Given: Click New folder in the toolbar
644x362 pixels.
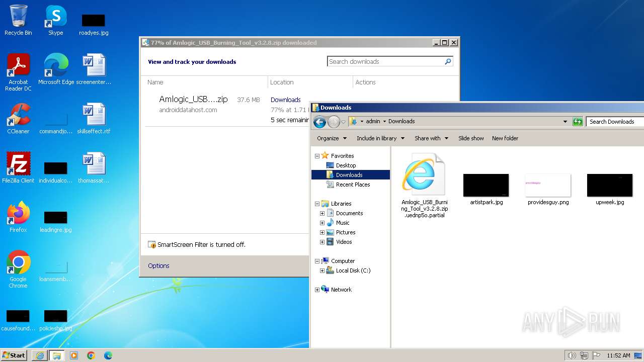Looking at the screenshot, I should pyautogui.click(x=505, y=138).
